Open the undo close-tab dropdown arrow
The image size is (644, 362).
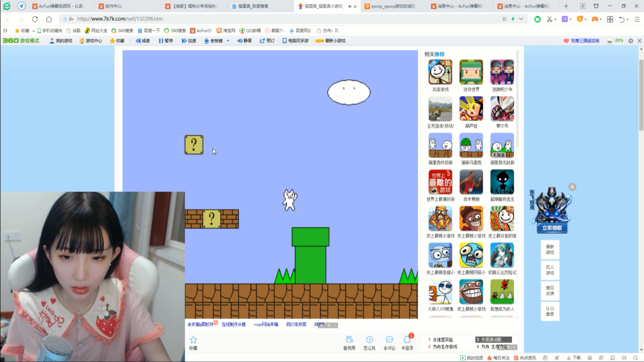click(x=628, y=19)
